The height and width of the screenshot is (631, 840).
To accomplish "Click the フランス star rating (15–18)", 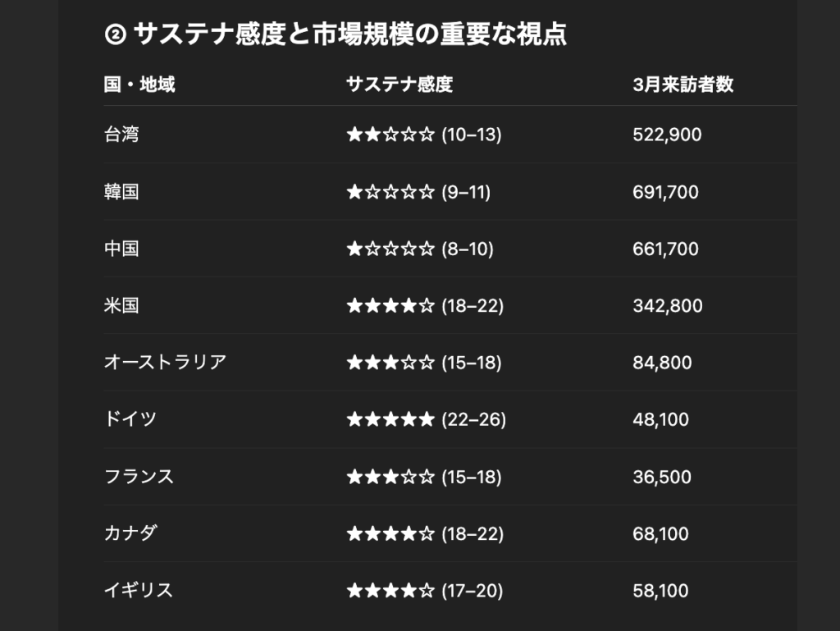I will (424, 476).
